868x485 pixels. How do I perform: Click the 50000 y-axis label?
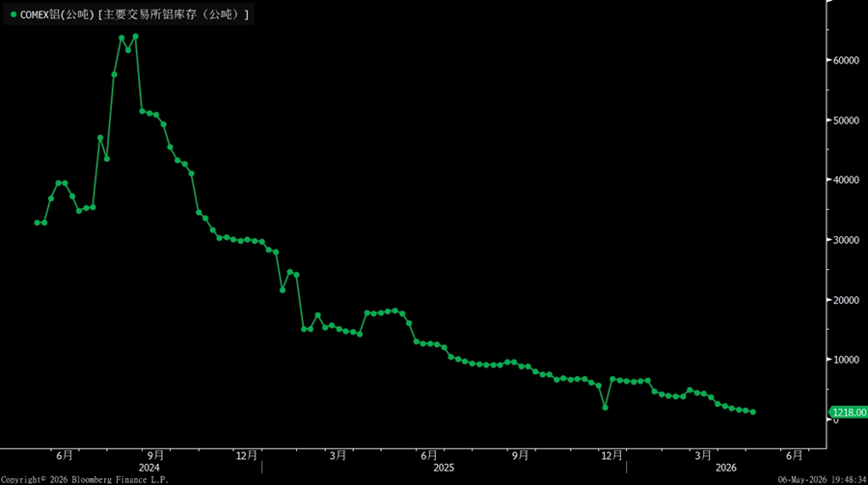pyautogui.click(x=846, y=121)
